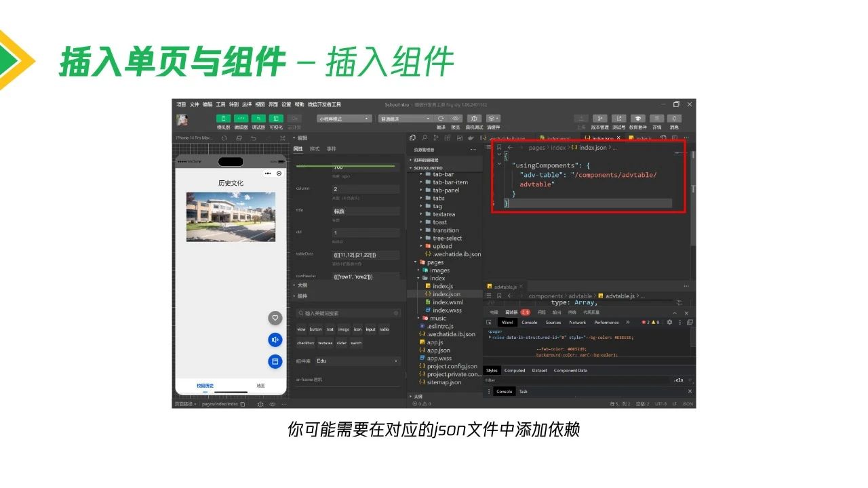Switch to the Console devtools tab
This screenshot has width=868, height=488.
pos(530,323)
